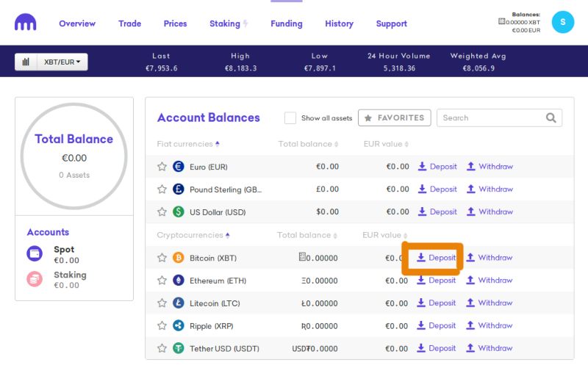
Task: Star Tether USD (USDT) as favorite
Action: click(162, 348)
